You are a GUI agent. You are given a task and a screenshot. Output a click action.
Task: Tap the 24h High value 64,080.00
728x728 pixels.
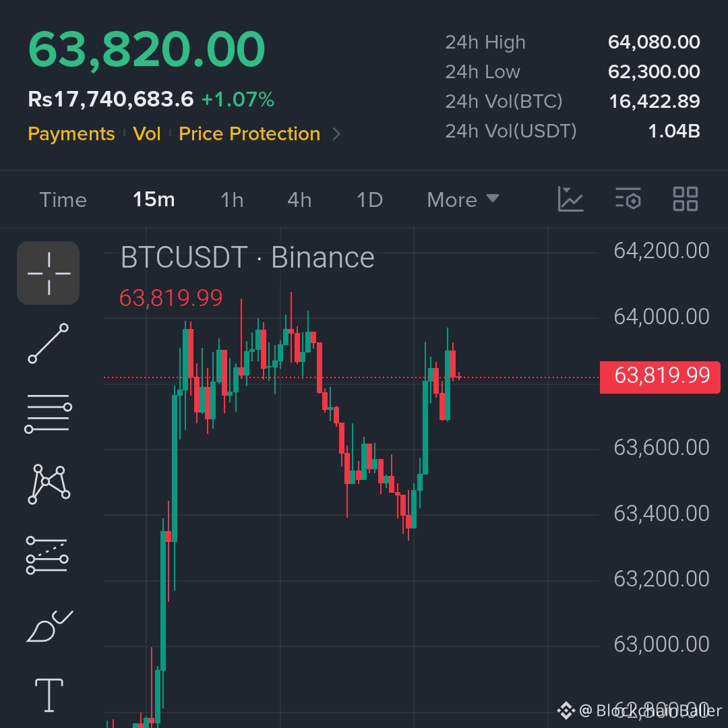click(x=654, y=42)
